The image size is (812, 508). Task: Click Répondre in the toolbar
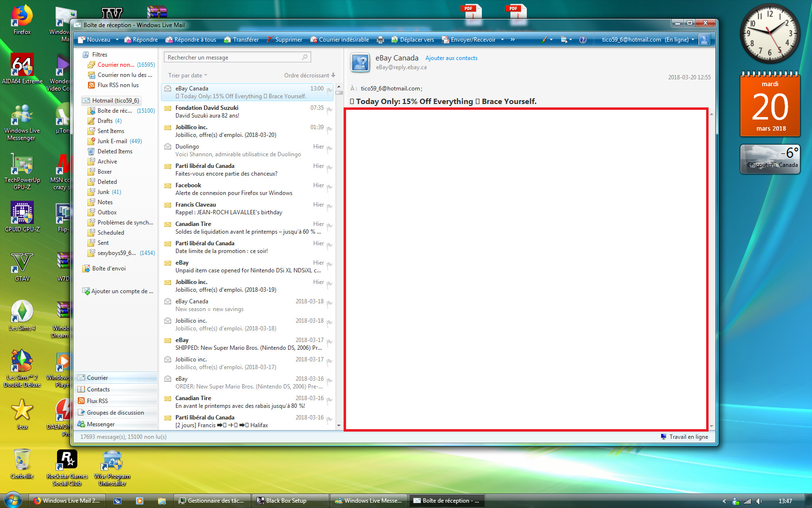[x=141, y=40]
